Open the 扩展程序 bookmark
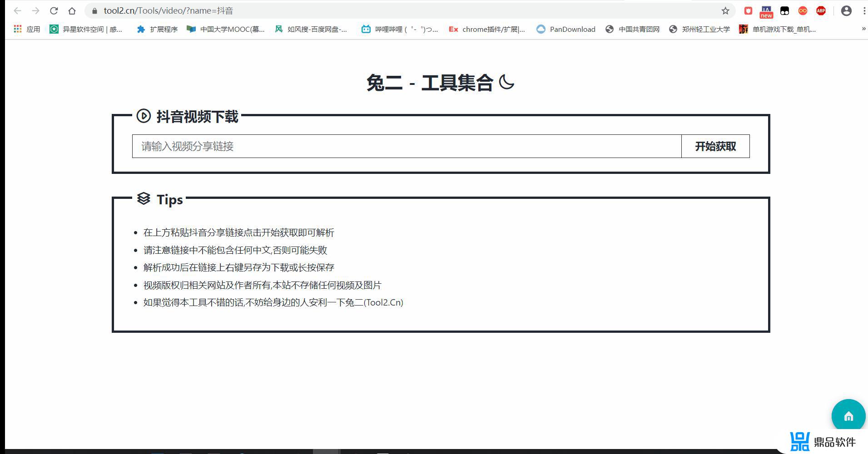 click(x=157, y=29)
